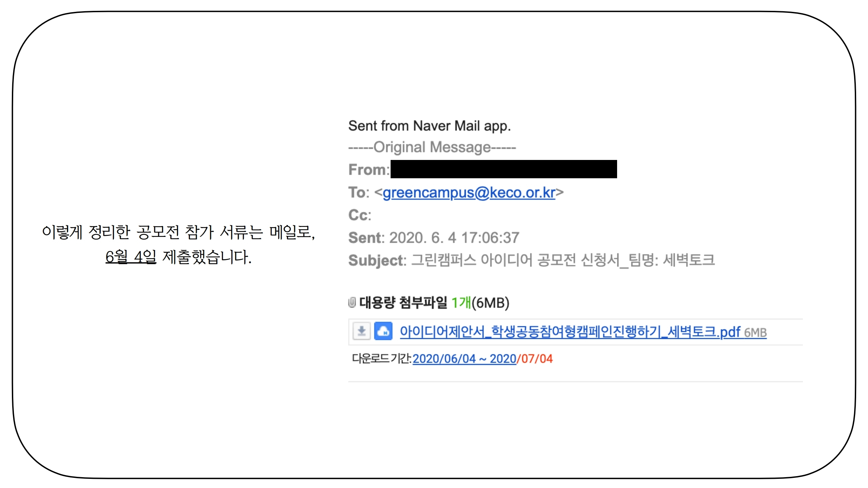Click the subject text 그린캠퍼스 아이디어 공모전 신청서
The width and height of the screenshot is (868, 488).
click(516, 260)
